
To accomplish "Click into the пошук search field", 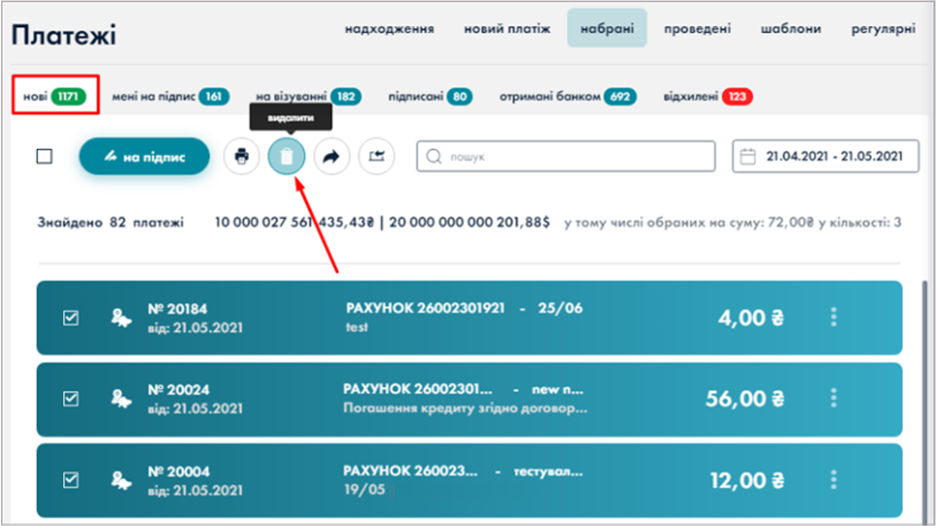I will coord(566,156).
